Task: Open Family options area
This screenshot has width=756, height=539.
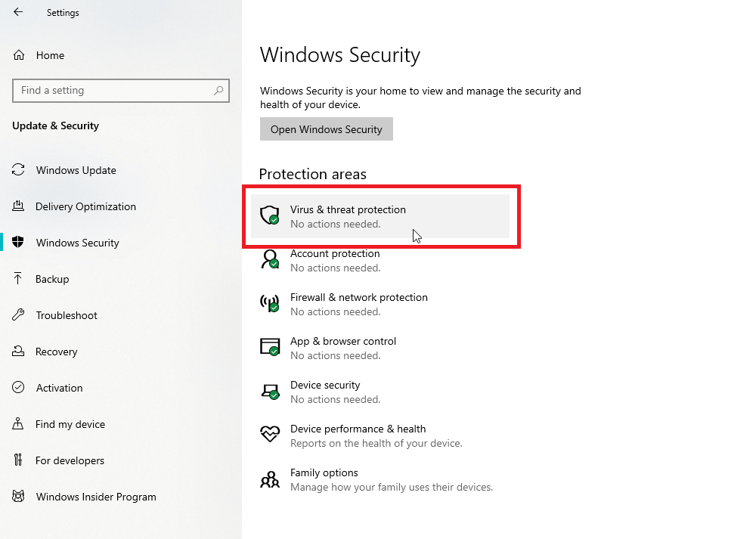Action: click(380, 480)
